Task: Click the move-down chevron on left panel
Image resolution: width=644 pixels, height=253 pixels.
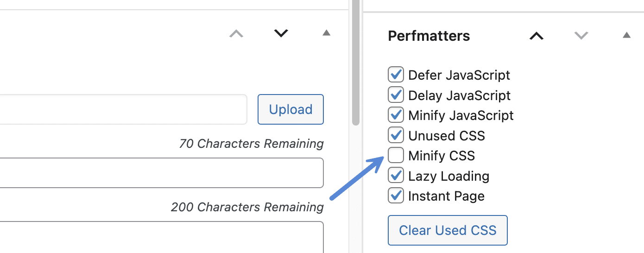Action: pos(281,33)
